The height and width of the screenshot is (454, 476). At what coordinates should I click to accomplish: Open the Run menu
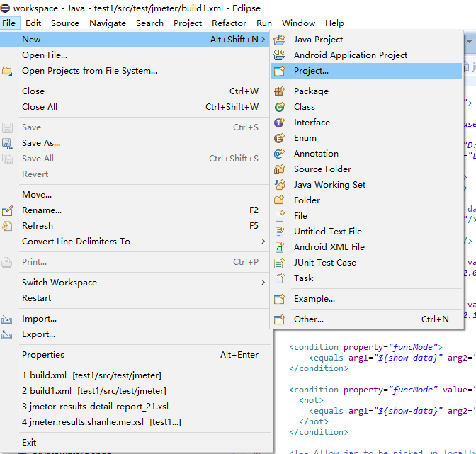(x=264, y=23)
